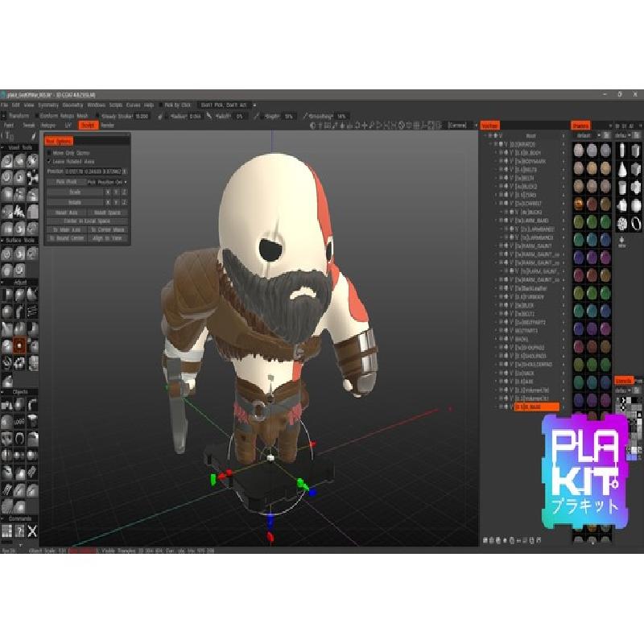Collapse the Voxel Tools section header
Viewport: 644px width, 644px height.
[x=19, y=147]
